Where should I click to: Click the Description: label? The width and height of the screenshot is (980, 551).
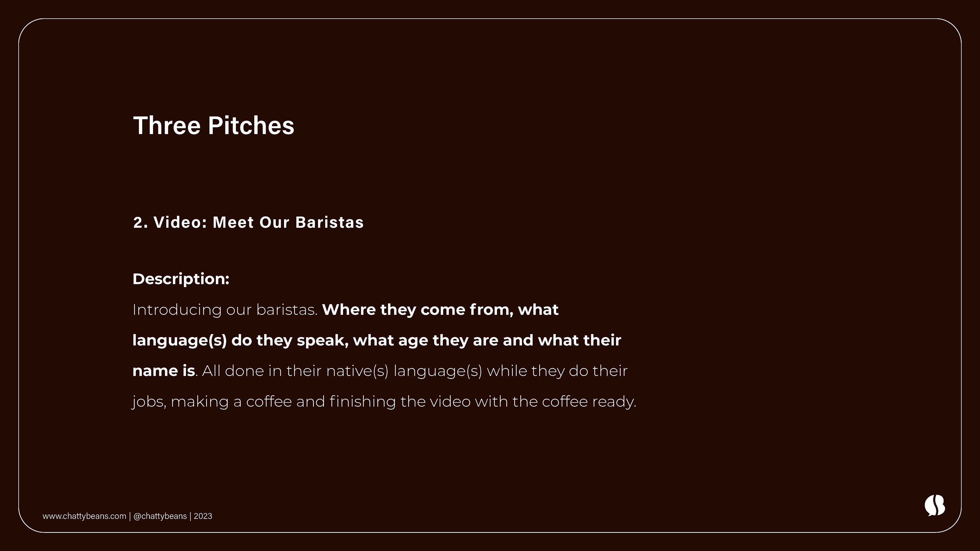[181, 279]
